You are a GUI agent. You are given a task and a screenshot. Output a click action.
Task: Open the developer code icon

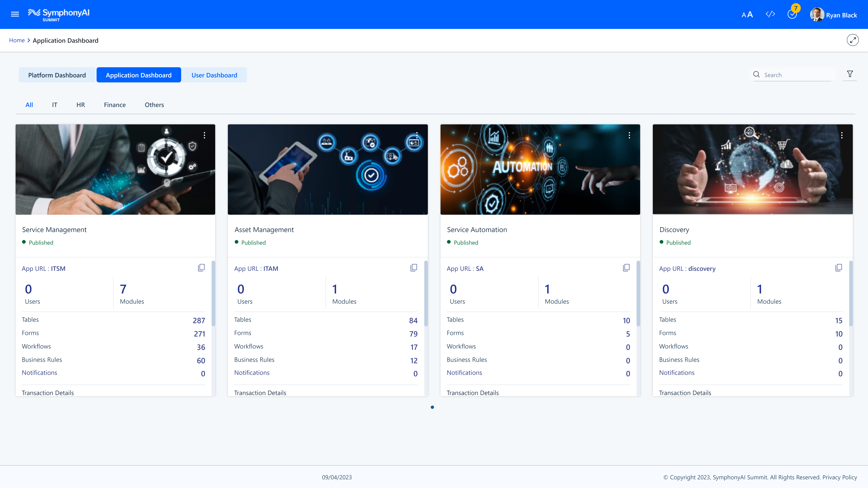(770, 14)
